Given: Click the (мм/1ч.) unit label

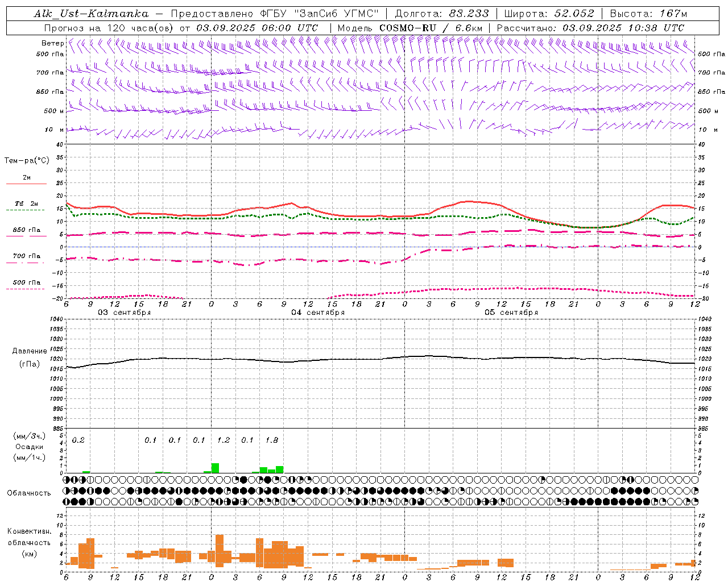Looking at the screenshot, I should 29,458.
